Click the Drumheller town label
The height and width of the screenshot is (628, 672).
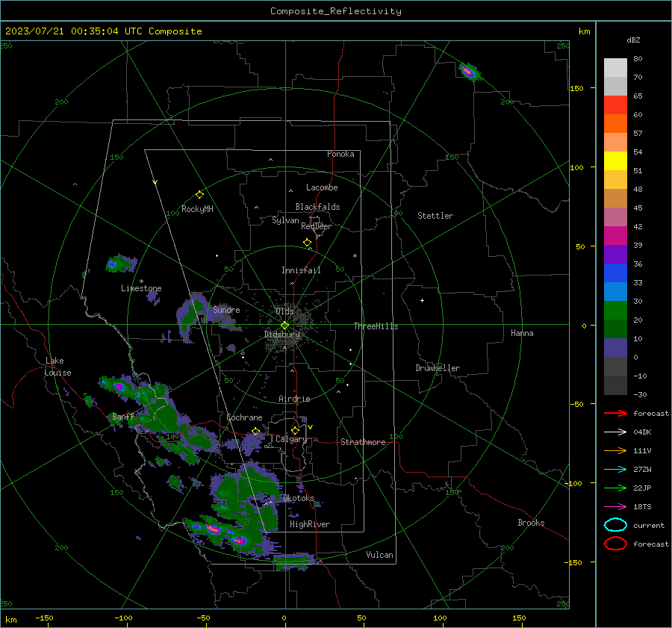click(x=438, y=368)
